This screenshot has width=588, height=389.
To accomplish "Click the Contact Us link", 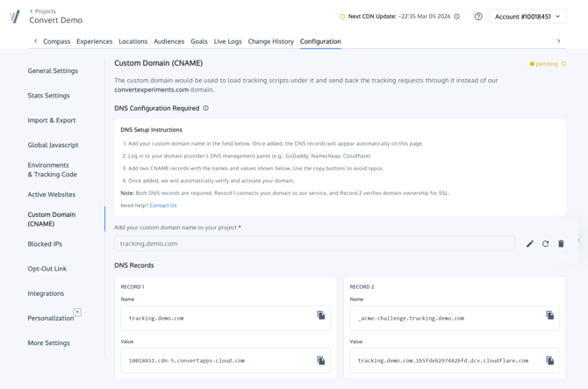I will (163, 205).
